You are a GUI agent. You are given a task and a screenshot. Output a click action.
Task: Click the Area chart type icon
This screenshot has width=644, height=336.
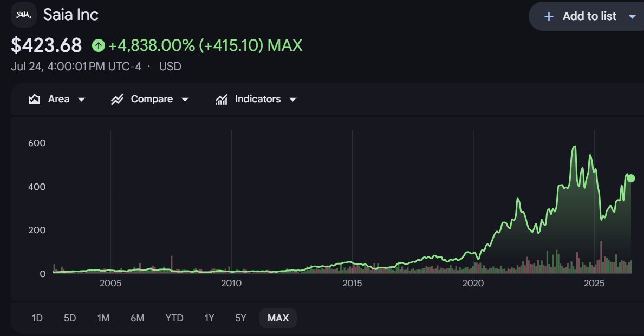click(35, 99)
